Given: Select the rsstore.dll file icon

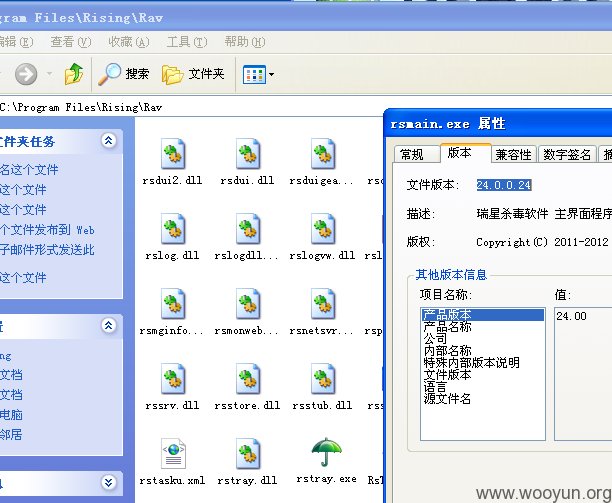Looking at the screenshot, I should pos(248,379).
